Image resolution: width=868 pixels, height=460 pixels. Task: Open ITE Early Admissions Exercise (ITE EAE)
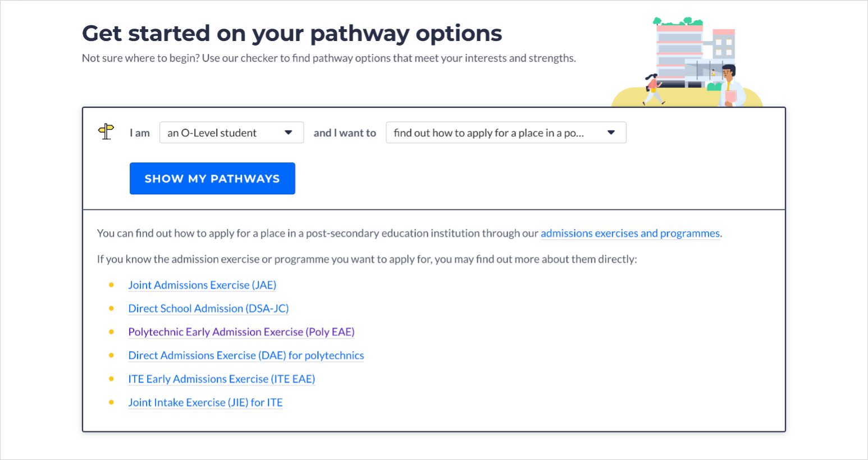(x=221, y=379)
